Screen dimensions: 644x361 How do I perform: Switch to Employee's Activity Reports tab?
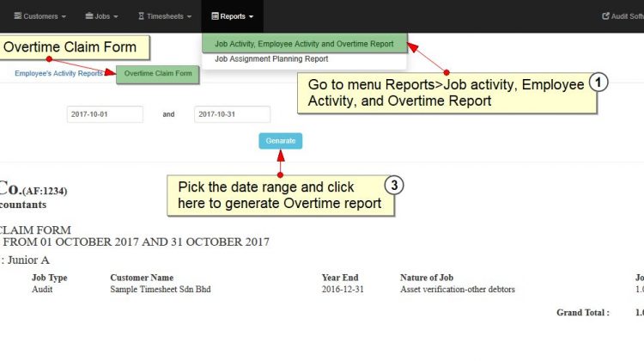click(58, 73)
